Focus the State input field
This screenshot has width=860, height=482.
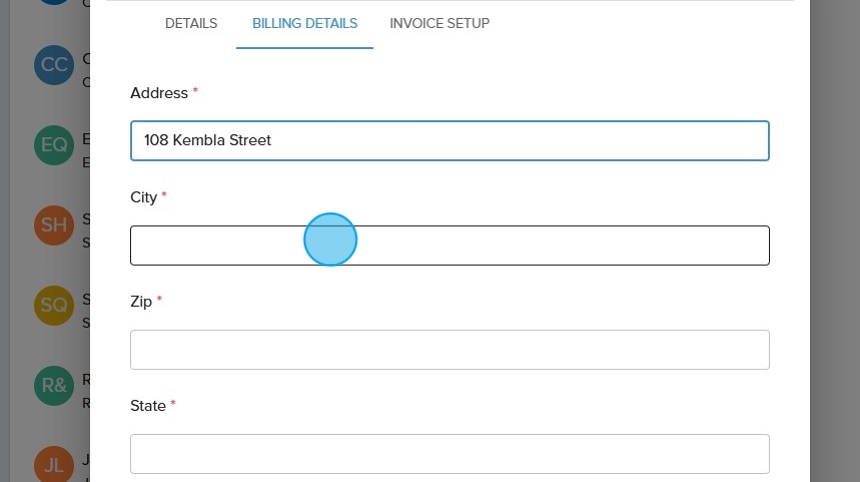[x=450, y=454]
